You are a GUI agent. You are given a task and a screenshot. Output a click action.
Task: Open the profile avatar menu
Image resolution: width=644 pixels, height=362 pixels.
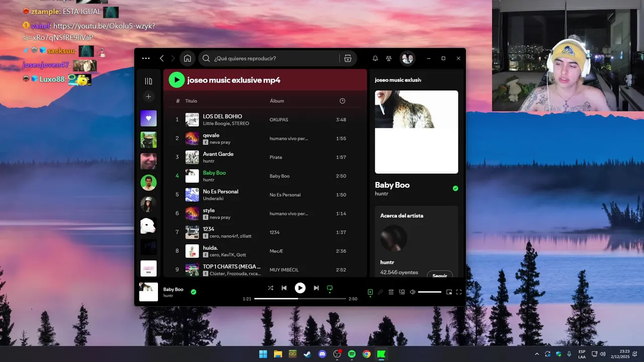click(x=407, y=58)
